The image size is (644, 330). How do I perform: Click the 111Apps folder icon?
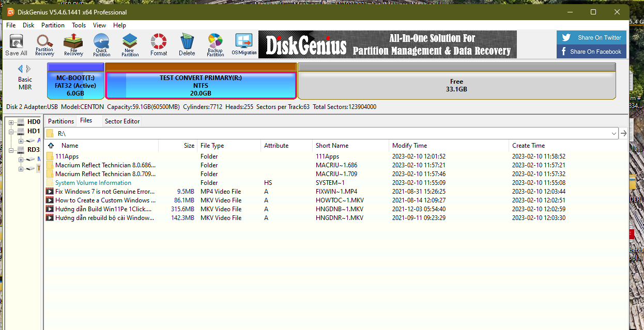(x=50, y=156)
